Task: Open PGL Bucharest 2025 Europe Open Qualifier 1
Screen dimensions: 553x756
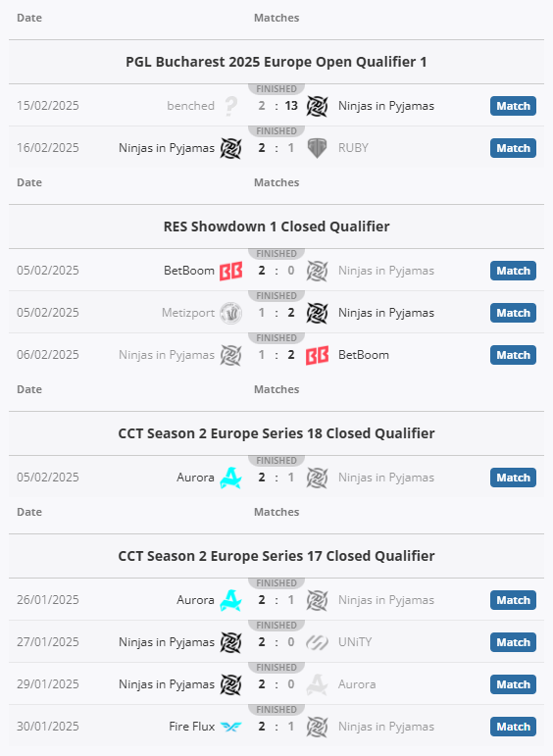Action: pos(276,62)
